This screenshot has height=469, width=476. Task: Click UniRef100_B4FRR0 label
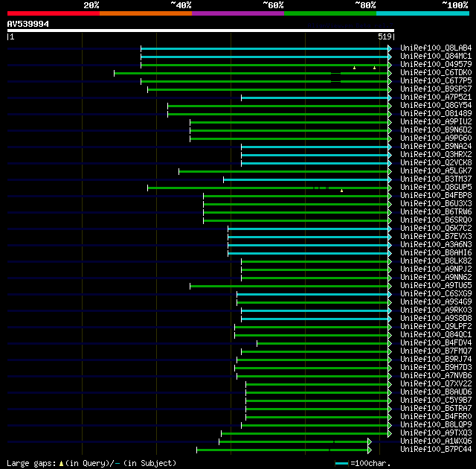(x=436, y=417)
